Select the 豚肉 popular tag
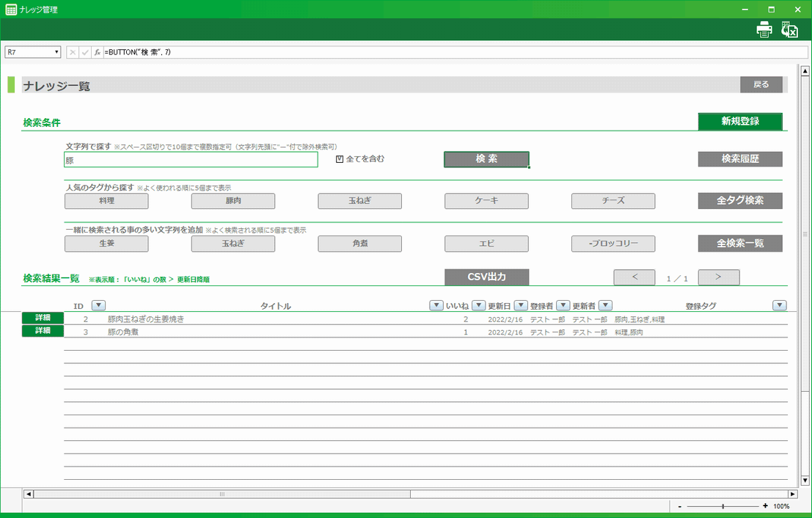This screenshot has width=812, height=518. click(233, 201)
